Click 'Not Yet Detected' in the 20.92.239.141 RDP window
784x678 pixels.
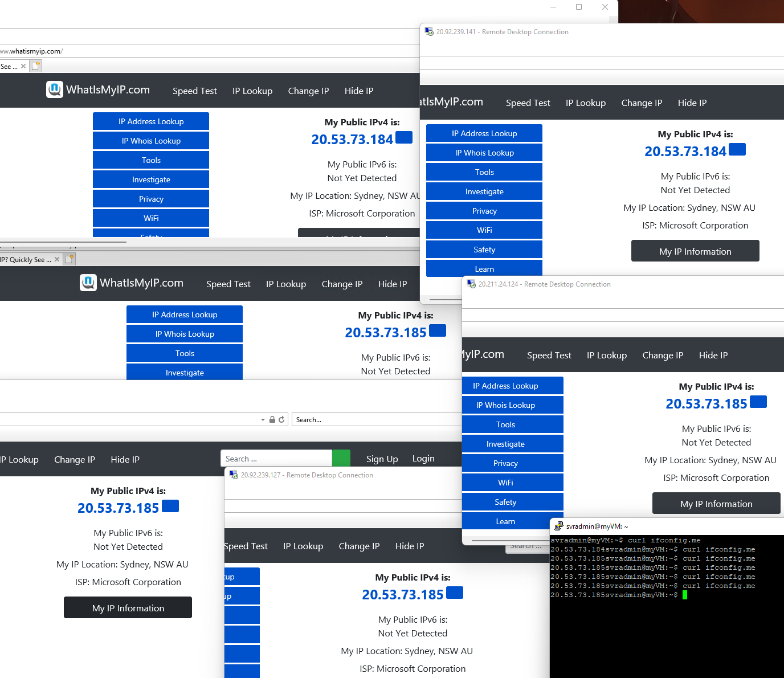pos(695,190)
